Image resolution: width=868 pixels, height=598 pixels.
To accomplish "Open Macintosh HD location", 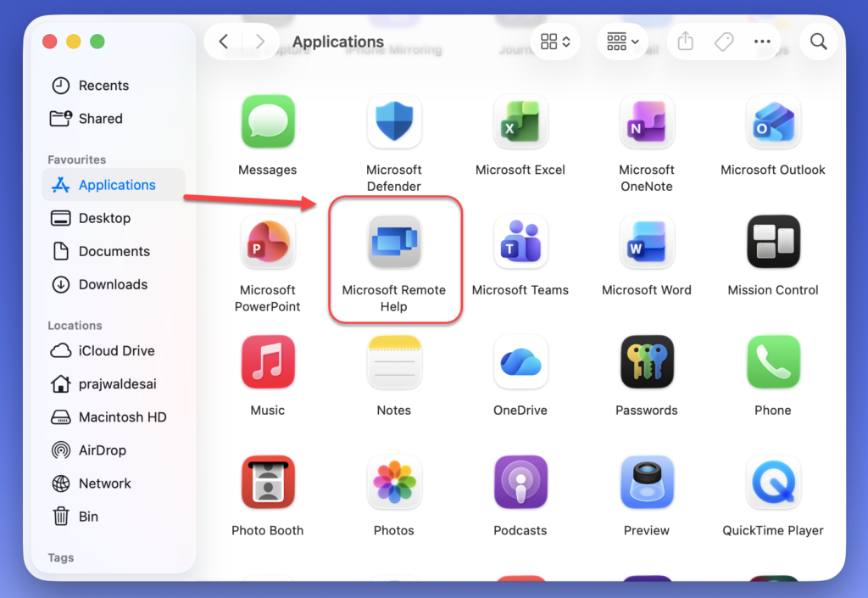I will click(114, 417).
